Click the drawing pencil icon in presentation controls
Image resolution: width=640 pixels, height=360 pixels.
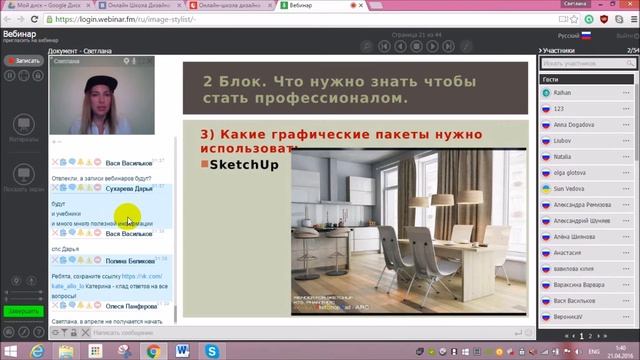click(466, 47)
